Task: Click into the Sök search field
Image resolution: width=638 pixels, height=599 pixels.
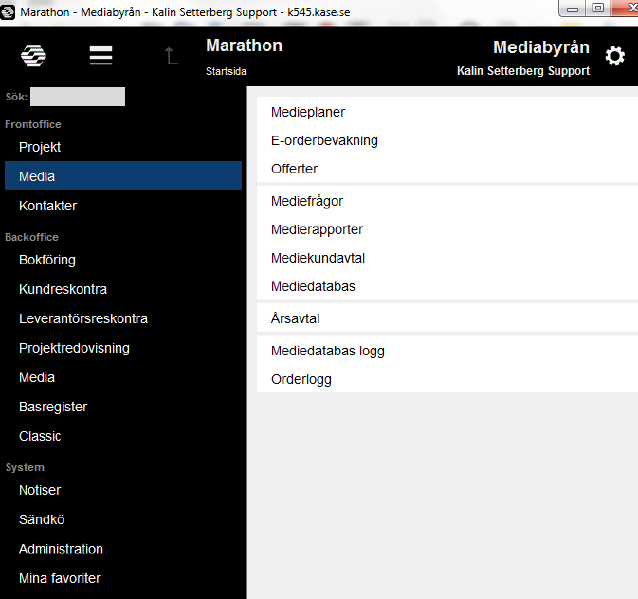Action: [x=77, y=96]
